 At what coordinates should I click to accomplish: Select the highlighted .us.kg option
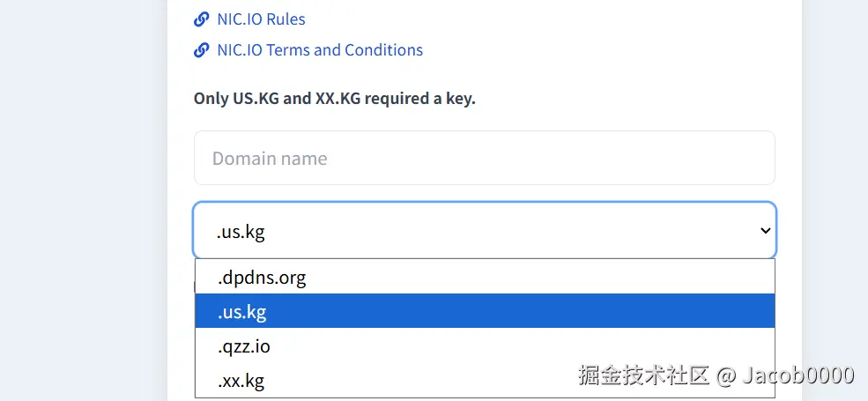tap(242, 312)
